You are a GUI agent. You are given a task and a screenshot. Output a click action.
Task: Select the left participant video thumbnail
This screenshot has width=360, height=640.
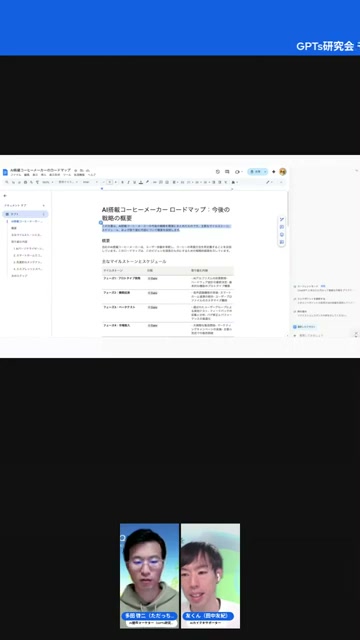click(x=149, y=576)
